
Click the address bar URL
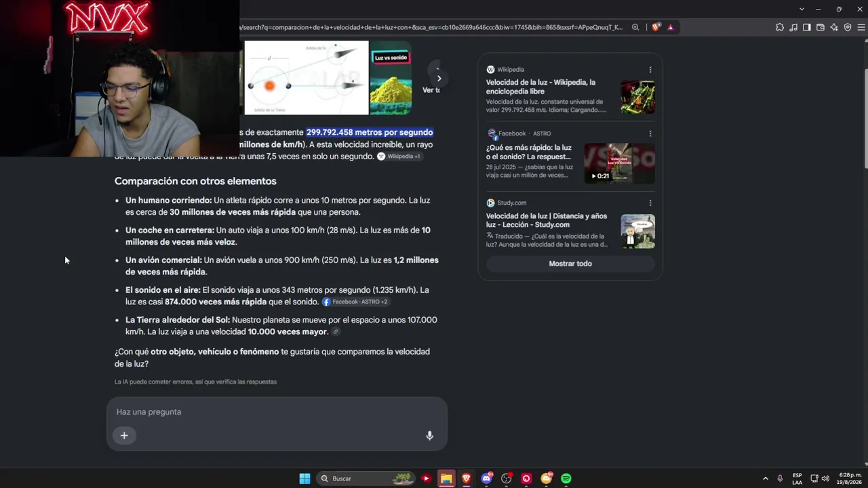point(431,27)
